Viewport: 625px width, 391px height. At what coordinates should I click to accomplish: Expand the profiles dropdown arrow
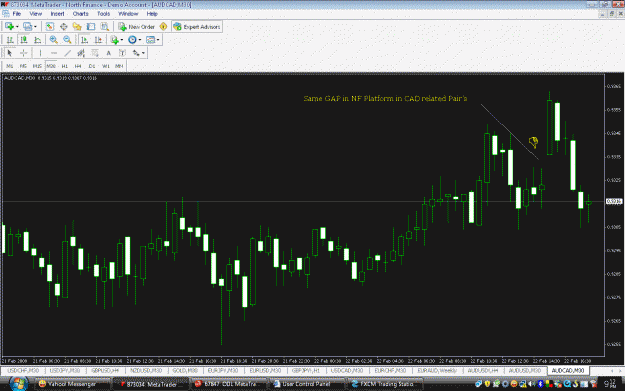[x=35, y=27]
